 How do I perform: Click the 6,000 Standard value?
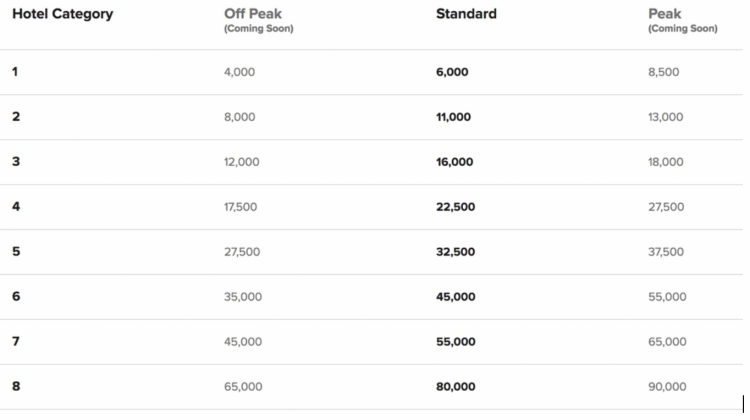452,72
